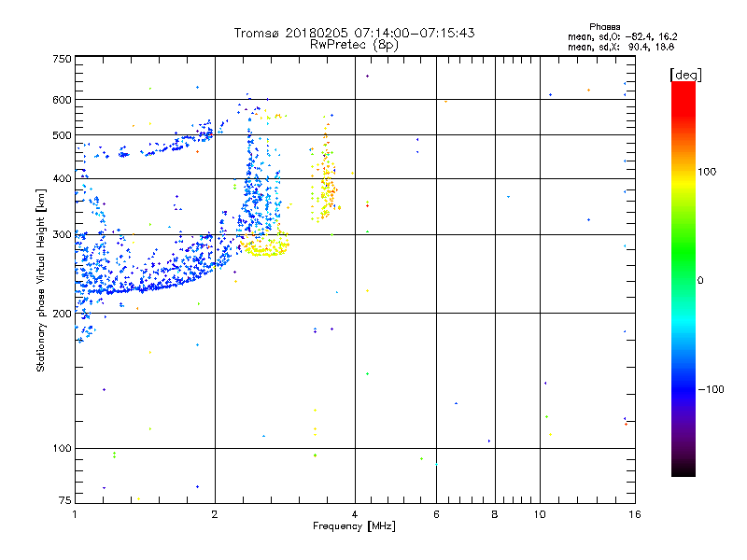Click the colorbar tick label '0'
The image size is (747, 560).
click(700, 280)
